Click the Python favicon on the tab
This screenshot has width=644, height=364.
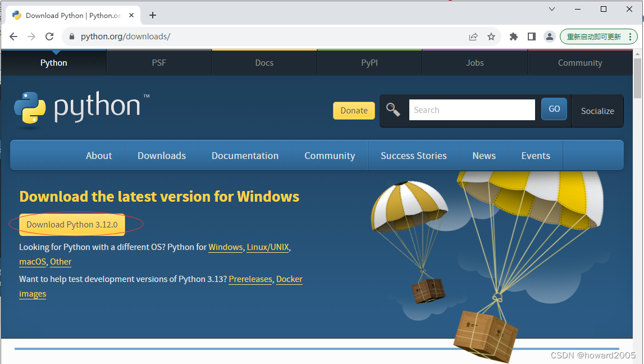tap(17, 15)
